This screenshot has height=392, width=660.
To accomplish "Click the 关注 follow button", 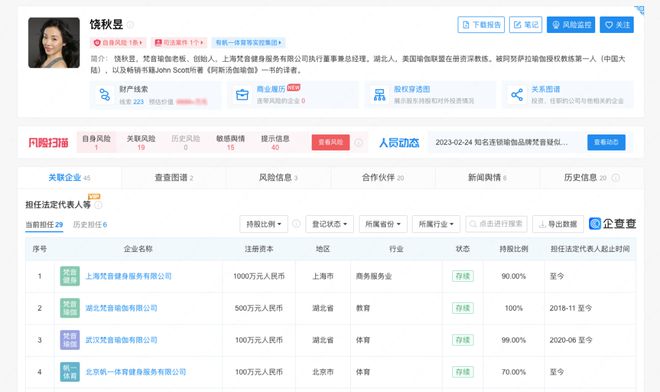I will 617,25.
